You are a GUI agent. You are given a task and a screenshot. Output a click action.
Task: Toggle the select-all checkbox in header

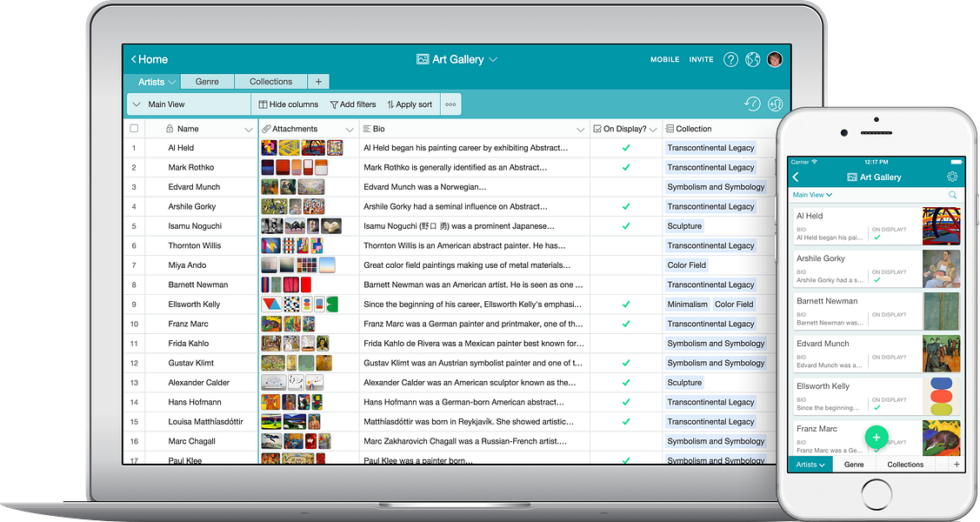(x=134, y=129)
